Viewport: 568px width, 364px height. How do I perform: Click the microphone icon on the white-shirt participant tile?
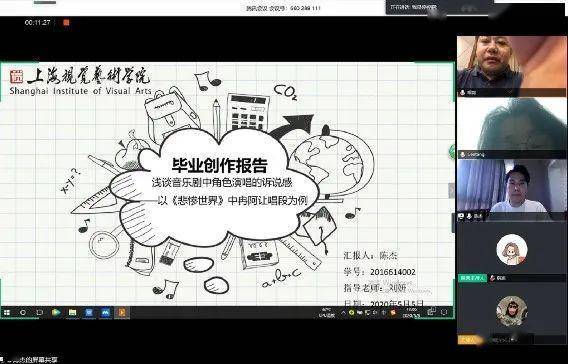point(469,216)
